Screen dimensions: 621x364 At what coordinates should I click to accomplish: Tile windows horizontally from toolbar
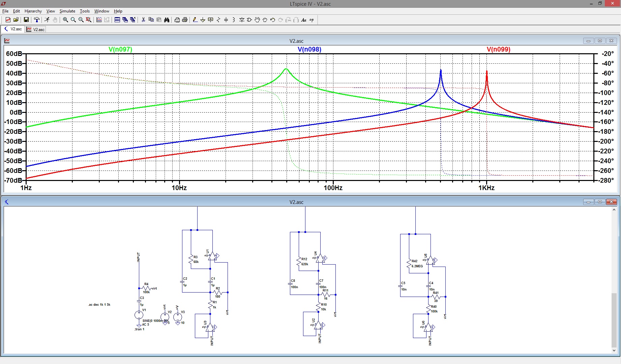coord(117,20)
